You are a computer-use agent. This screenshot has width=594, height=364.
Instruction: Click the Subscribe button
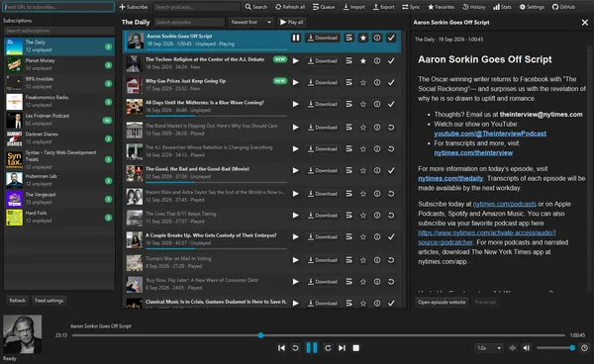tap(134, 7)
